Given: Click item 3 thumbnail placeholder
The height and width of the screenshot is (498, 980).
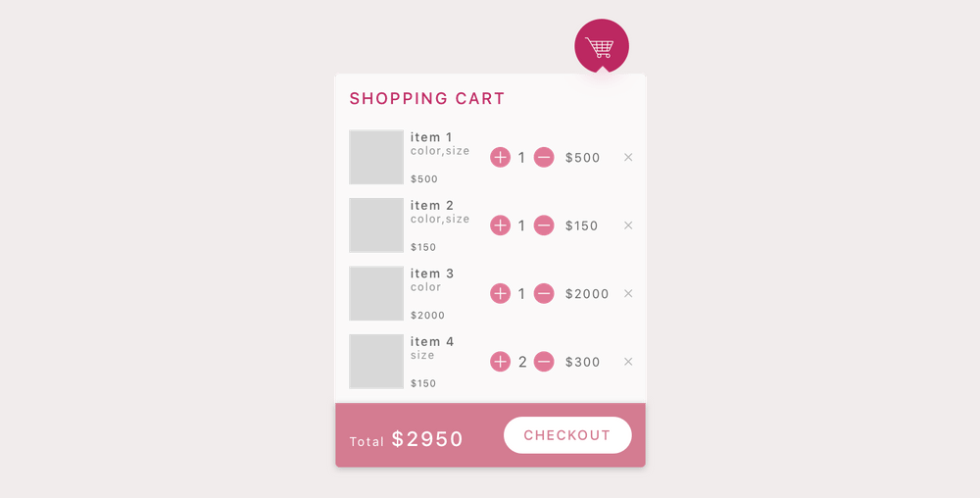Looking at the screenshot, I should coord(376,294).
